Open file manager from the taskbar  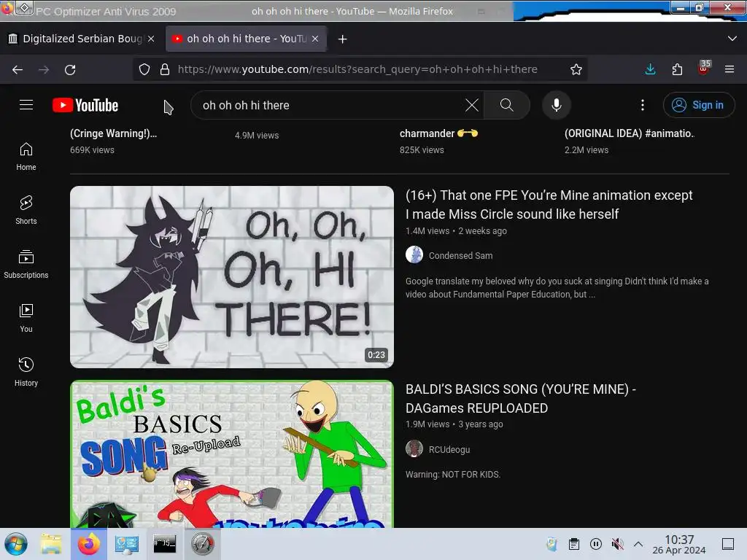pyautogui.click(x=50, y=544)
